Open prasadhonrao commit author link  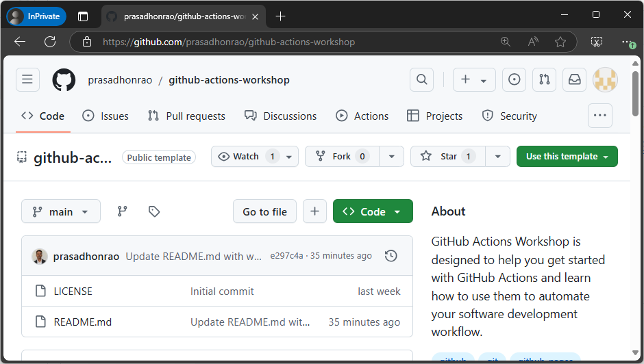coord(86,257)
